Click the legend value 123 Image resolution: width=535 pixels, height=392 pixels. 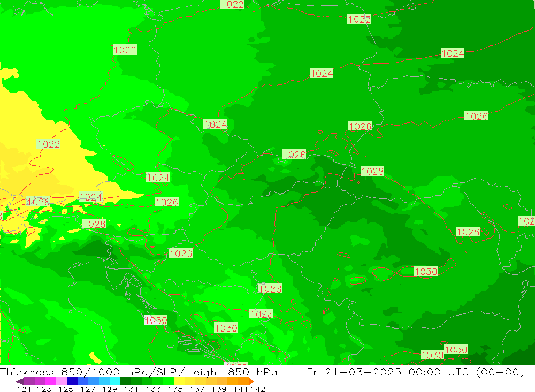click(x=44, y=389)
